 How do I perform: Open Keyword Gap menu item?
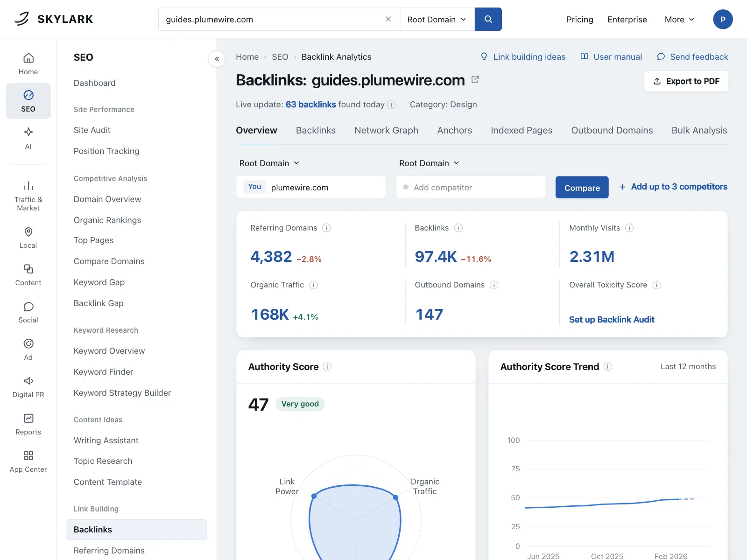[x=99, y=282]
